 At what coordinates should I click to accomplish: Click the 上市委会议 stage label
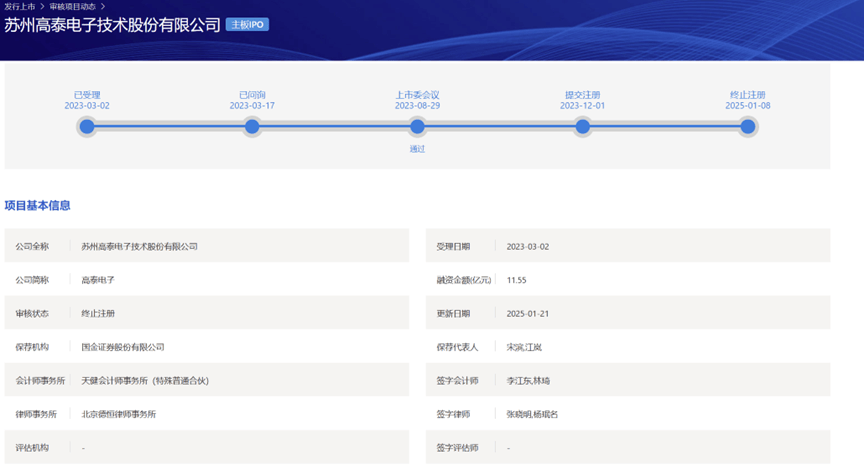click(x=417, y=95)
